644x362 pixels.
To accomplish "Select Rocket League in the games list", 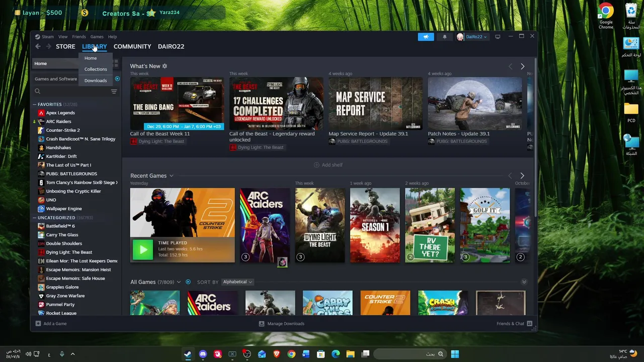I will 61,313.
